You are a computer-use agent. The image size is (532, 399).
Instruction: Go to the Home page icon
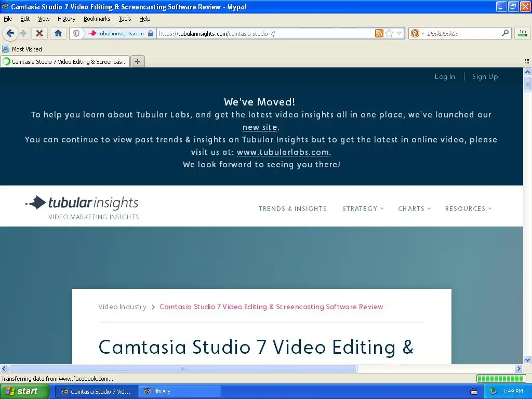point(58,33)
